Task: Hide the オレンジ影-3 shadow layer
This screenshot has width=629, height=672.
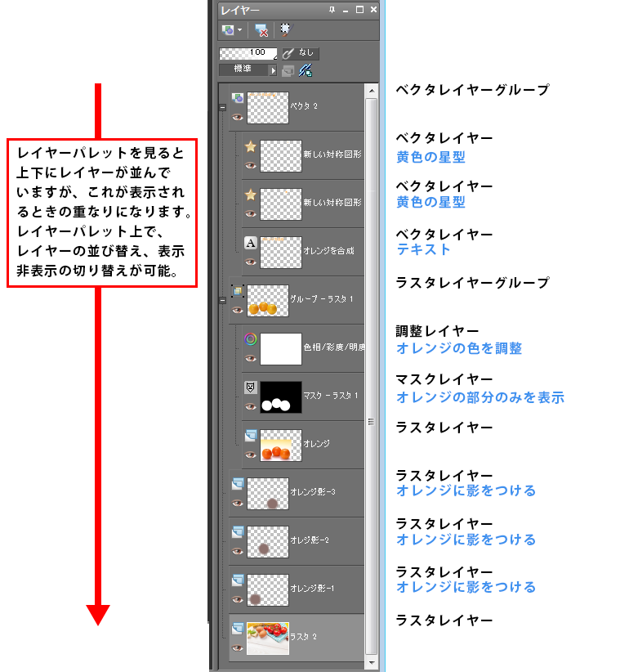Action: click(x=238, y=503)
